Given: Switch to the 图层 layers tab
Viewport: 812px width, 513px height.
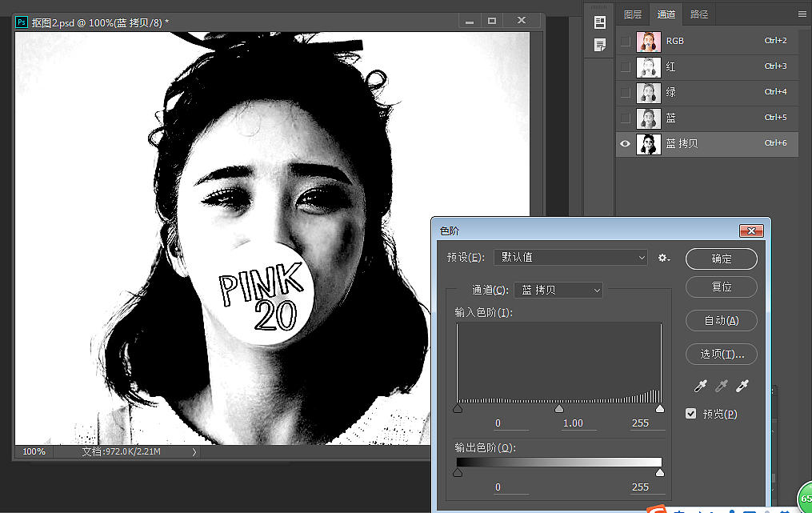Looking at the screenshot, I should (x=633, y=14).
